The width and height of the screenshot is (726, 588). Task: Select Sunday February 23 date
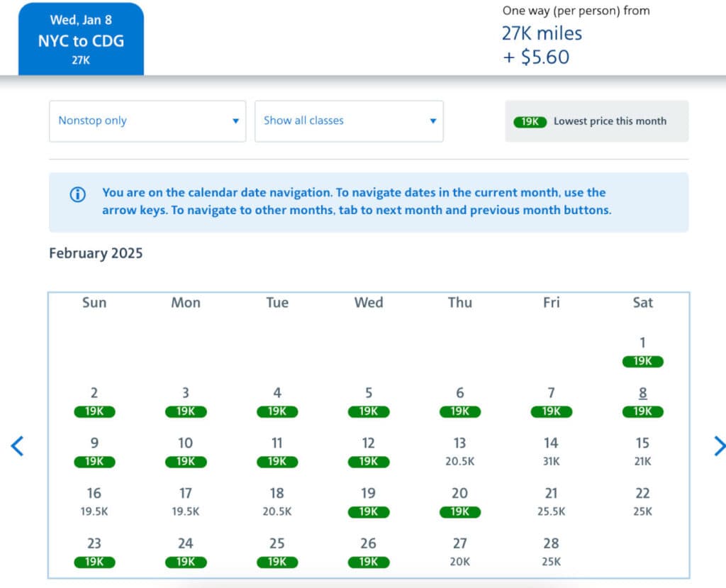pos(94,552)
